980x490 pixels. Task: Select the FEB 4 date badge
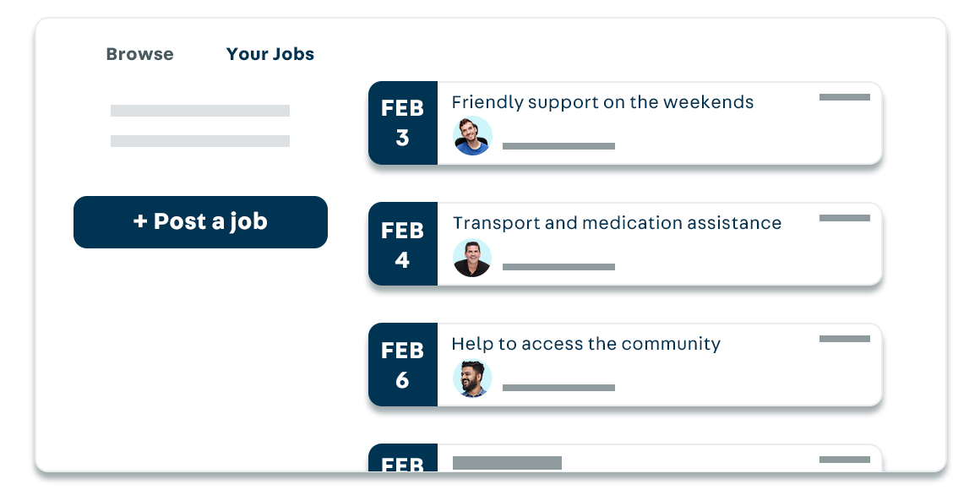402,243
